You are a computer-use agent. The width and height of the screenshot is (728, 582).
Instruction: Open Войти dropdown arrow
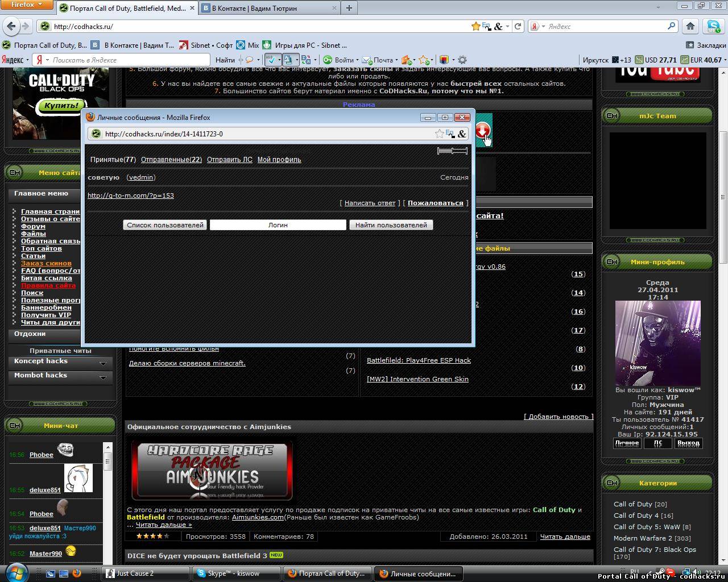[357, 60]
